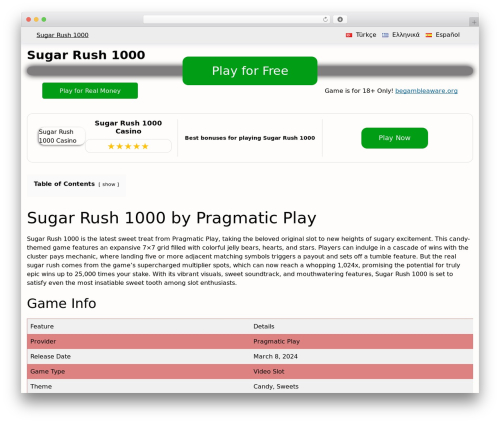
Task: Expand Table of Contents via show
Action: (x=109, y=184)
